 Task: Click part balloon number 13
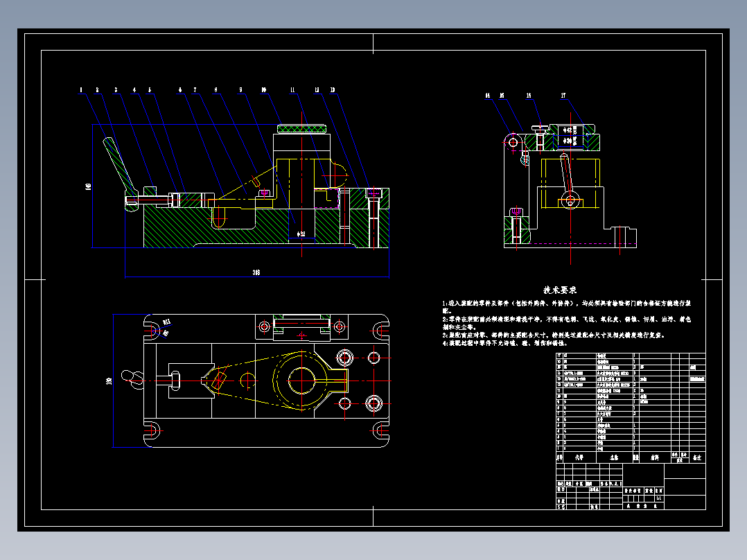(332, 89)
